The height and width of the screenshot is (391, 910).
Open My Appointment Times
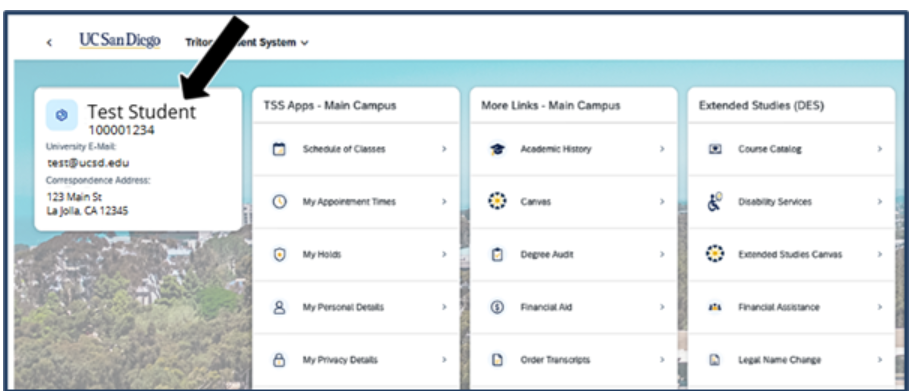pos(349,202)
